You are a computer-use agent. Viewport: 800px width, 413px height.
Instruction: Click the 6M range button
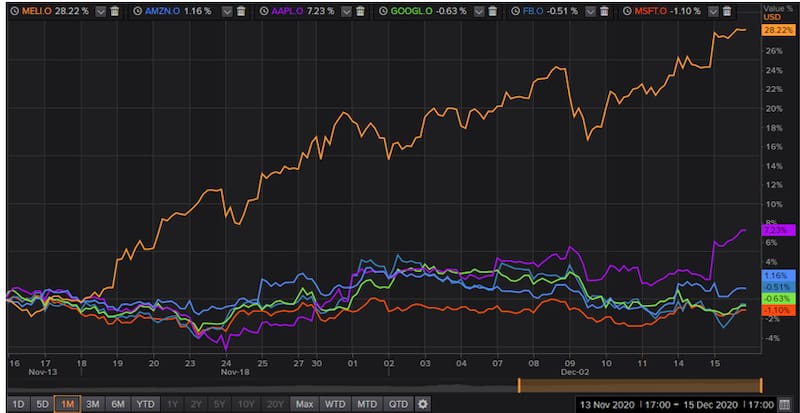[118, 404]
